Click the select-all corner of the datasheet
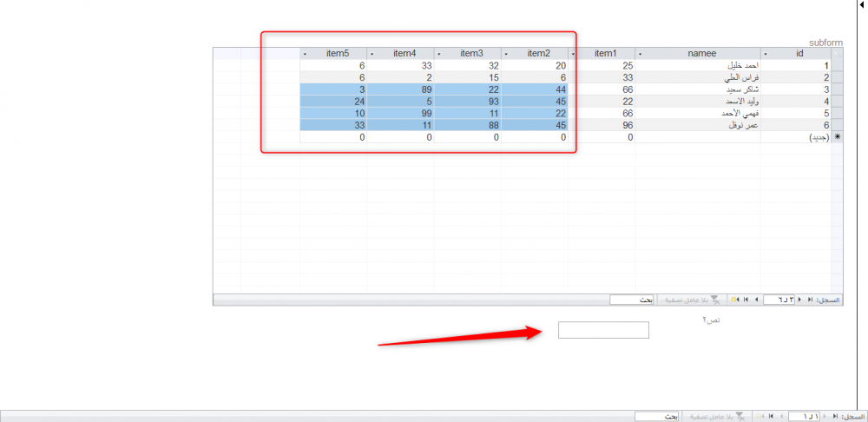Image resolution: width=868 pixels, height=422 pixels. click(837, 53)
